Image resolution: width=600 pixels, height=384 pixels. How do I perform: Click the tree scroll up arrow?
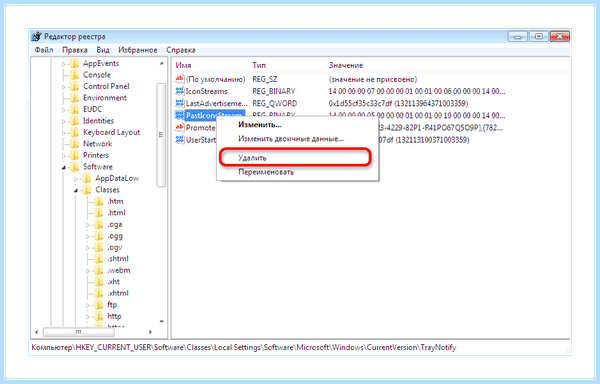point(161,63)
